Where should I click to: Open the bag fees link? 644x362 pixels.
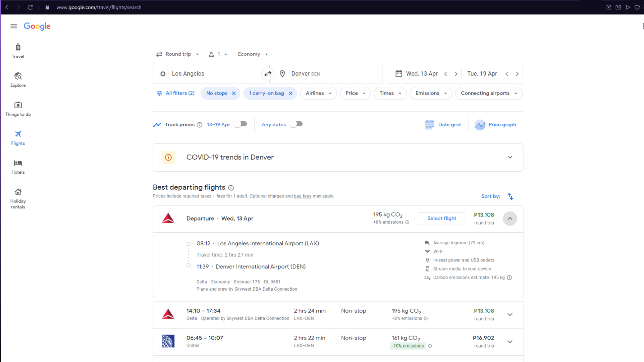[302, 196]
